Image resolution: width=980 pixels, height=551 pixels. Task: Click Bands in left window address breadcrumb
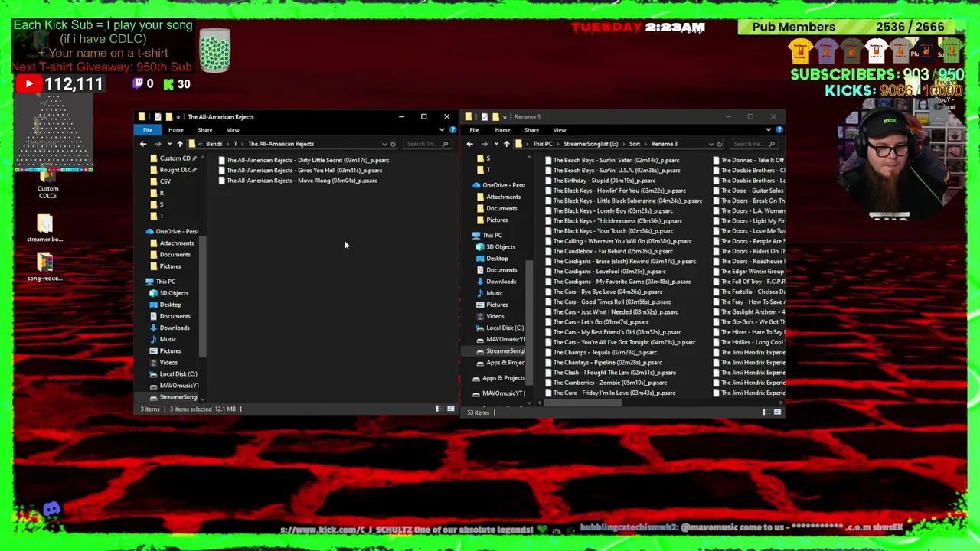pyautogui.click(x=214, y=144)
